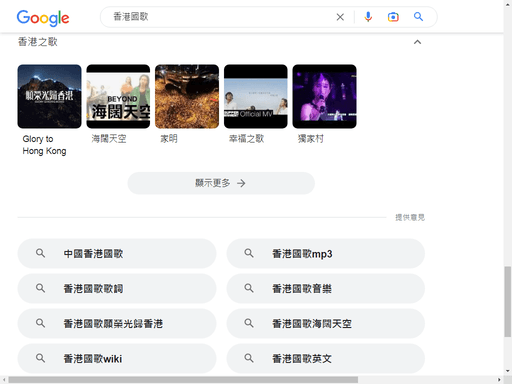Show more songs via 顯示更多 button
Image resolution: width=512 pixels, height=384 pixels.
(x=221, y=183)
